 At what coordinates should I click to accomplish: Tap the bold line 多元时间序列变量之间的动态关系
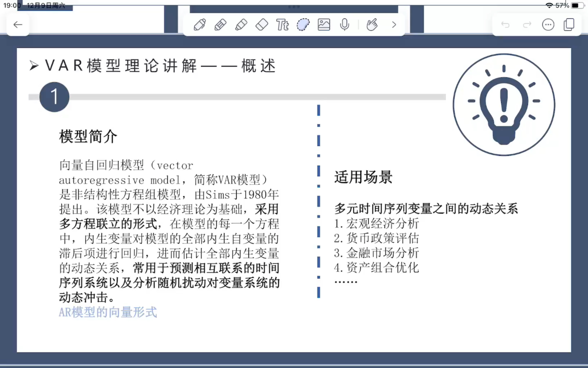coord(426,209)
